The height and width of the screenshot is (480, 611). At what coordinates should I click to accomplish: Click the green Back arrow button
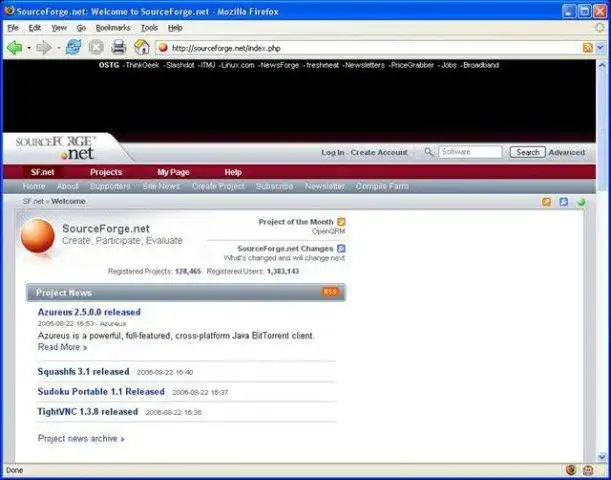point(14,48)
